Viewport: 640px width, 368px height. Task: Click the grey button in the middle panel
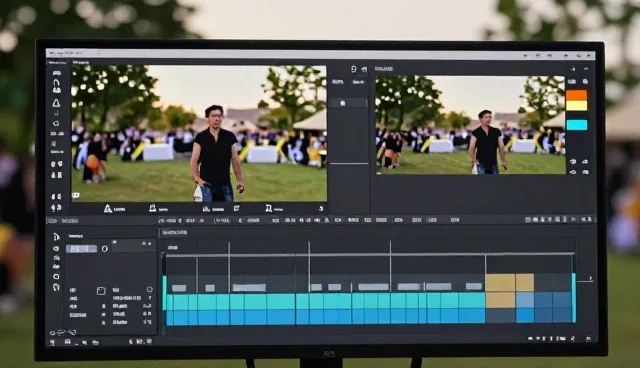point(348,103)
